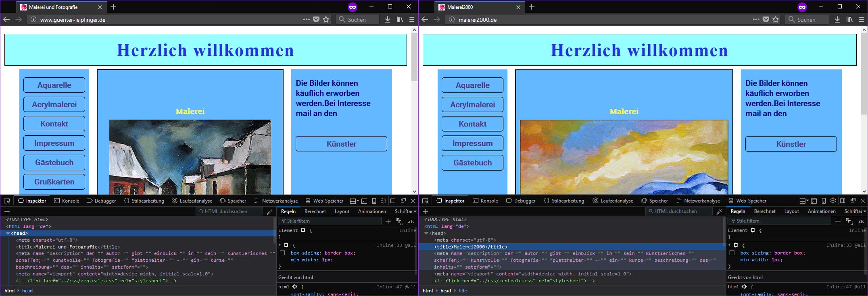
Task: Open the hamburger menu in the right window
Action: click(x=861, y=19)
